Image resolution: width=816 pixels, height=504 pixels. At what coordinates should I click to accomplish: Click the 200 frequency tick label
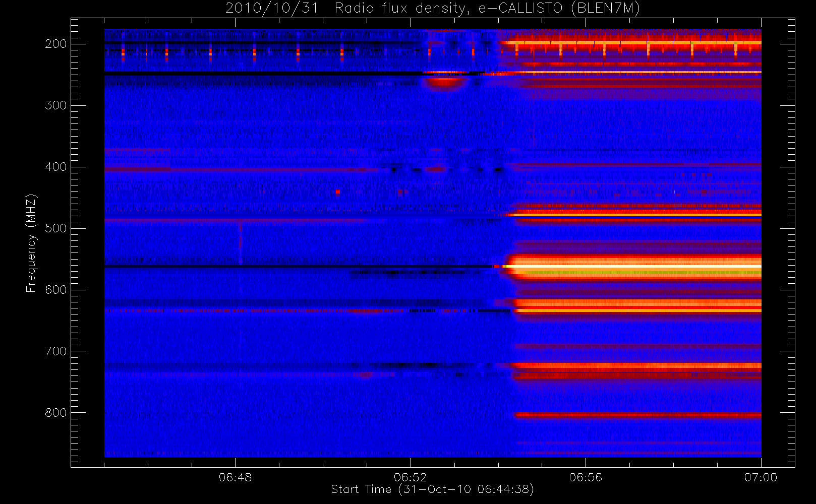(x=55, y=44)
